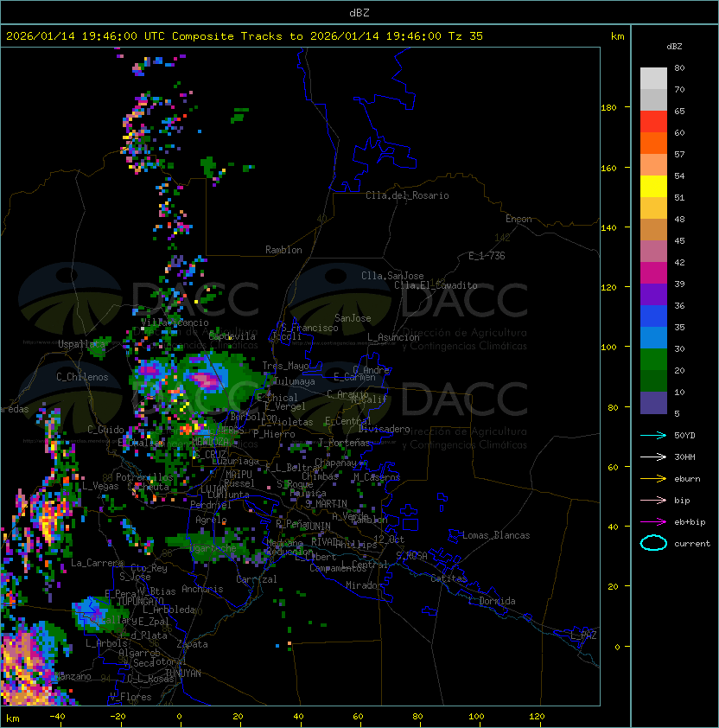Pick the tan 45-48 dBZ swatch

tap(653, 230)
